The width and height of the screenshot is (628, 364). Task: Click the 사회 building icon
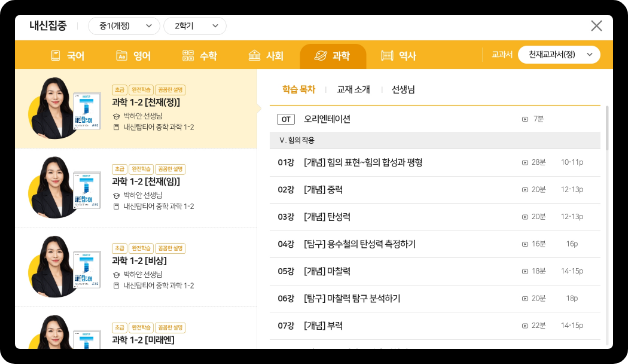[254, 56]
